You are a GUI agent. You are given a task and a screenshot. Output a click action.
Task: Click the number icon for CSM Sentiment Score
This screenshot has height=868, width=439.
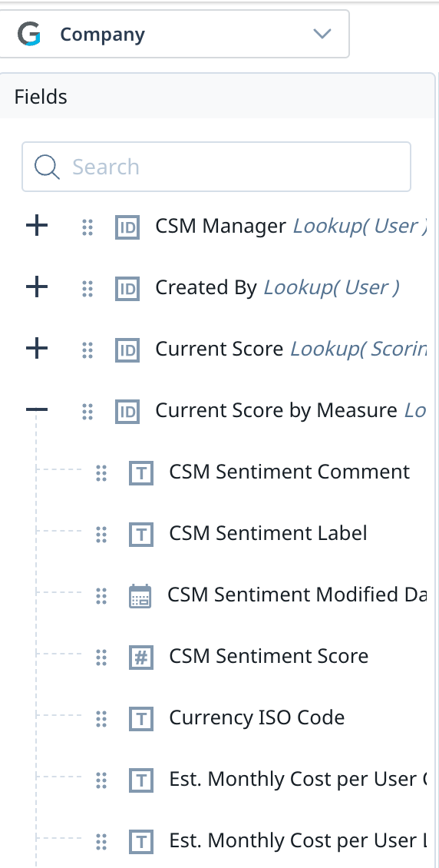141,657
